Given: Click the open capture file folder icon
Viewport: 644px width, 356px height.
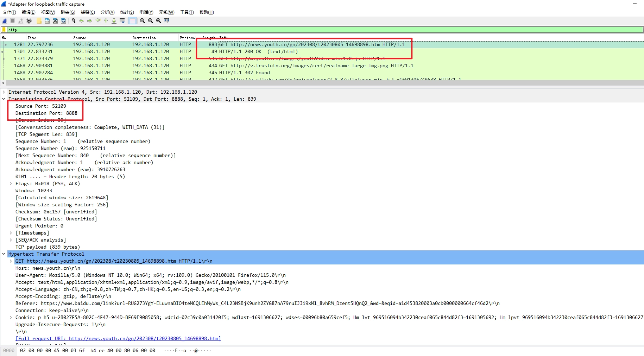Looking at the screenshot, I should [39, 21].
